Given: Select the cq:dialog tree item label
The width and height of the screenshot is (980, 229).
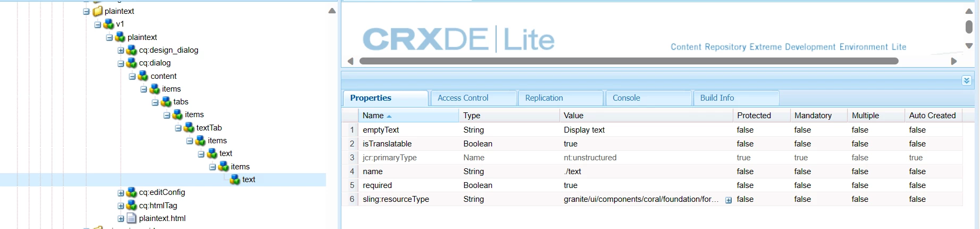Looking at the screenshot, I should coord(155,63).
